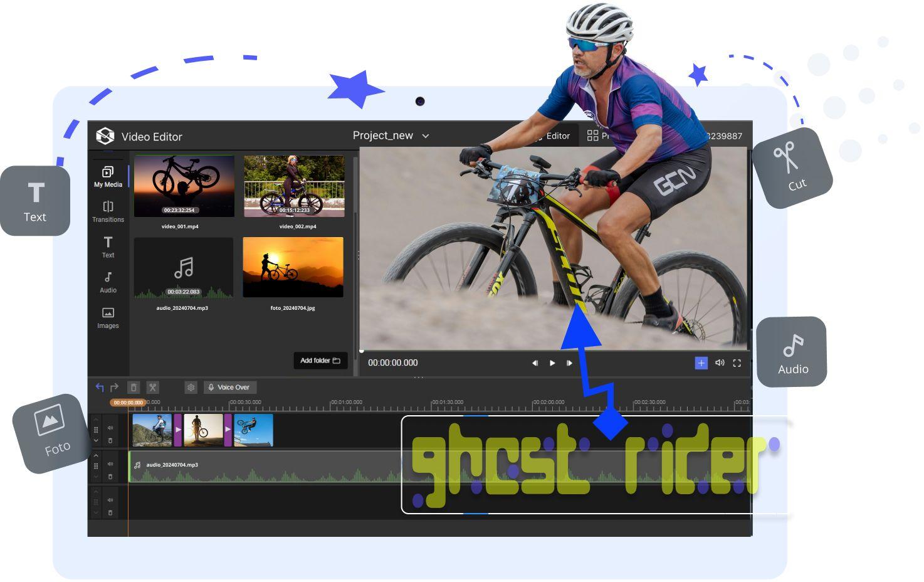Screen dimensions: 924x582
Task: Click the video track drag handle
Action: point(96,430)
